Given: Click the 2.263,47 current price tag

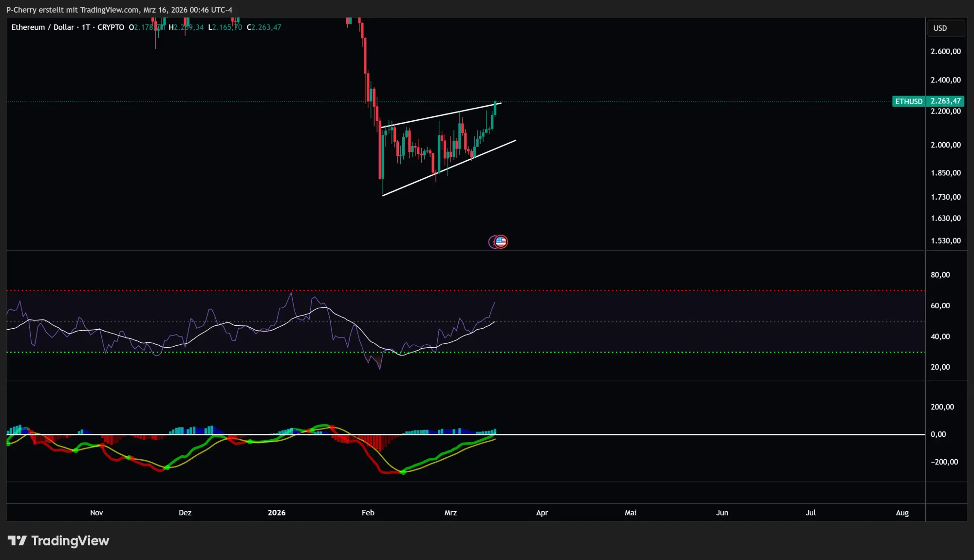Looking at the screenshot, I should (x=945, y=101).
